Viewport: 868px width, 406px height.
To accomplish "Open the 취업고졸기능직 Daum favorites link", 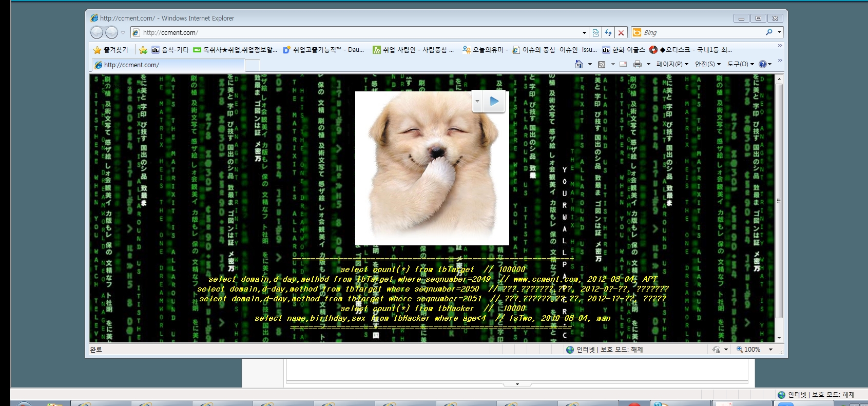I will tap(323, 50).
